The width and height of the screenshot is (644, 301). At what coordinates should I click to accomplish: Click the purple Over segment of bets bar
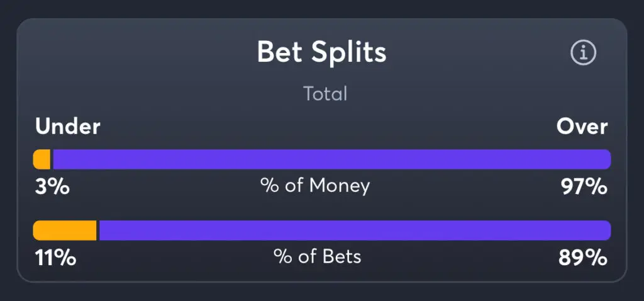point(355,230)
